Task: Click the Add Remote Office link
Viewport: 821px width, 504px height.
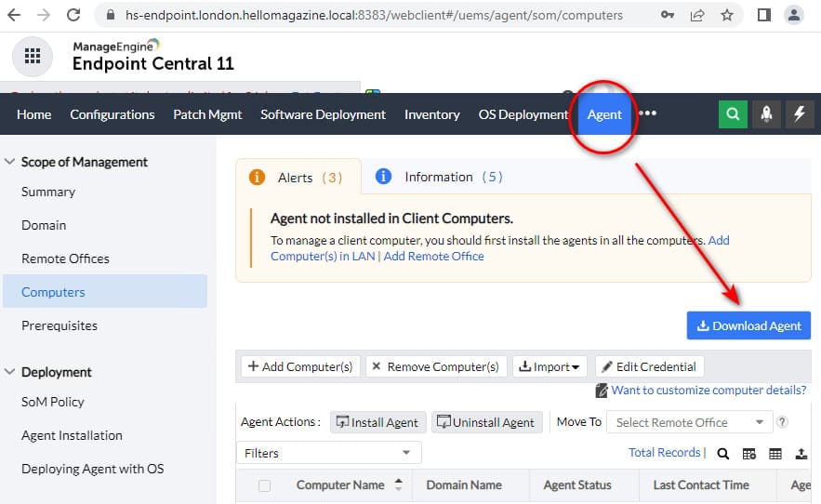Action: click(433, 256)
